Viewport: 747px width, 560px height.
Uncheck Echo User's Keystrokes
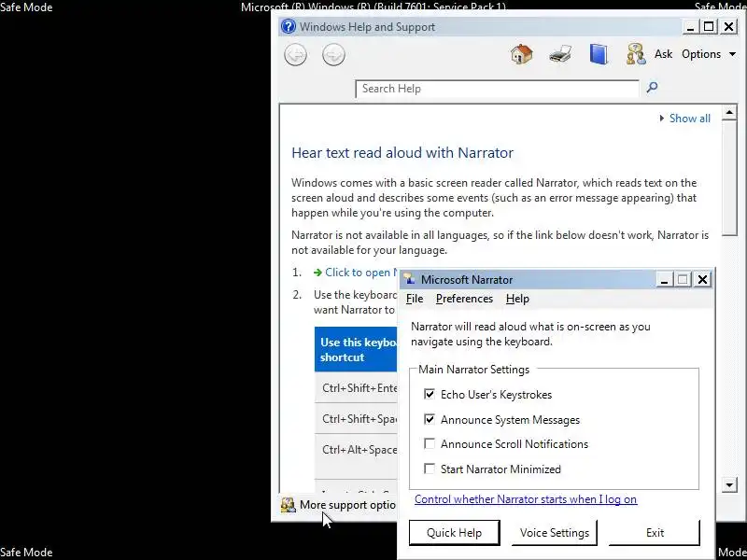tap(430, 394)
